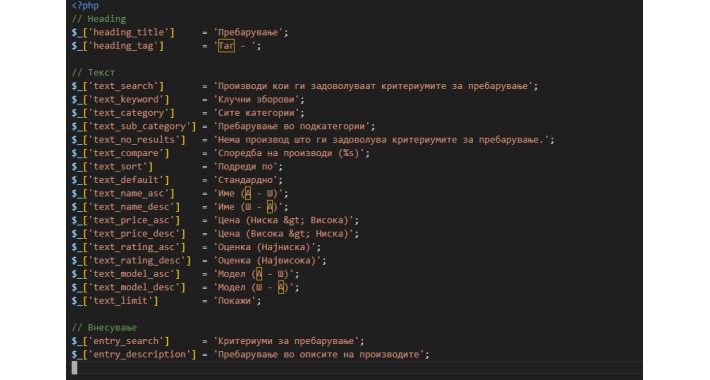Click the 'Пребарување во подкатегории' string

click(x=291, y=126)
